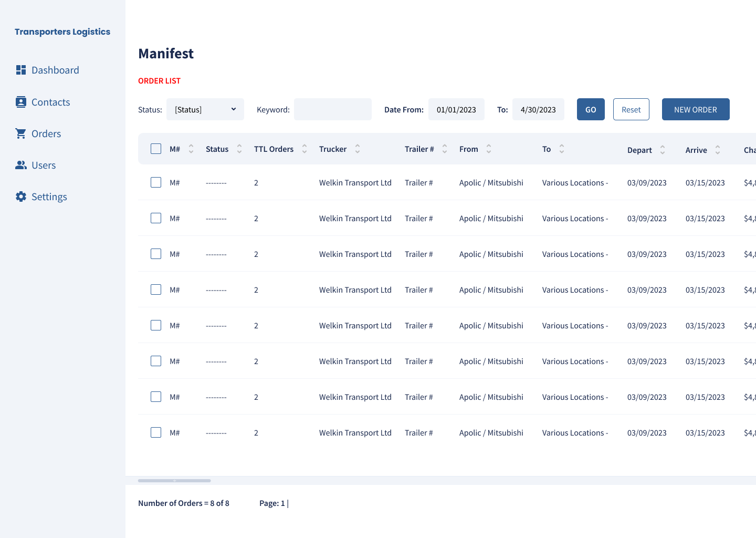Toggle the Arrive column sort chevrons
Image resolution: width=756 pixels, height=538 pixels.
click(x=718, y=150)
